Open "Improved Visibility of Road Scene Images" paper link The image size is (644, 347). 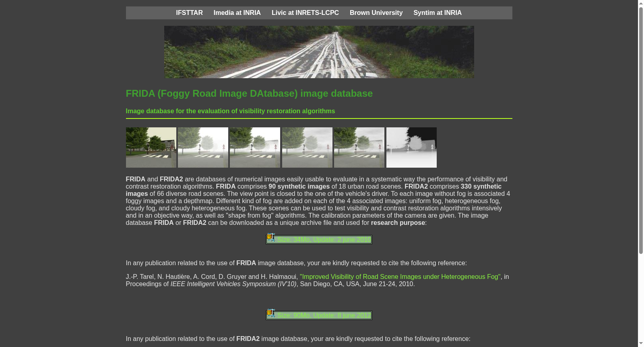click(400, 277)
